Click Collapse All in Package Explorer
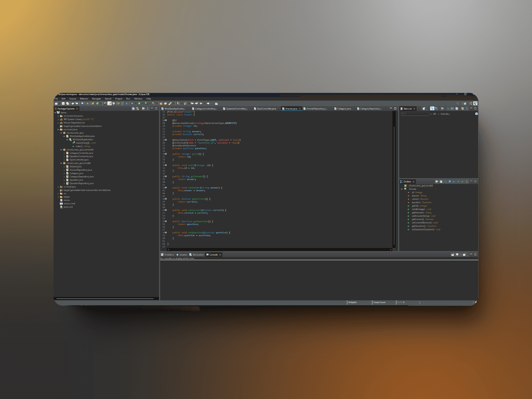 pyautogui.click(x=133, y=109)
